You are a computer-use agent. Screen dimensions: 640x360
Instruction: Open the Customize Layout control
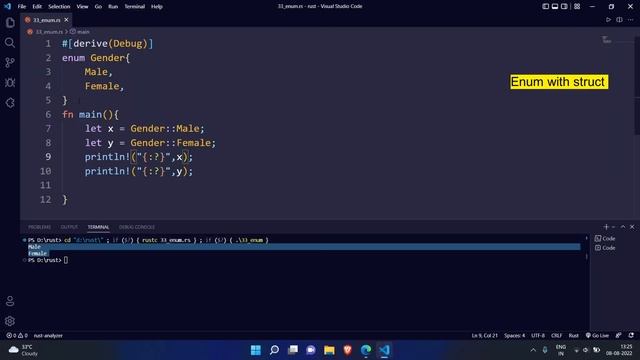click(577, 6)
